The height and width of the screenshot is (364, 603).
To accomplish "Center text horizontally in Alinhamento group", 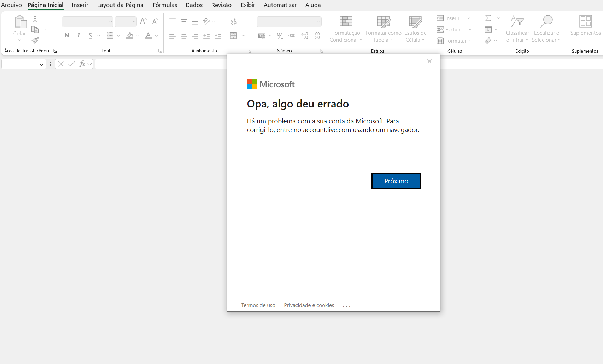I will pos(184,35).
